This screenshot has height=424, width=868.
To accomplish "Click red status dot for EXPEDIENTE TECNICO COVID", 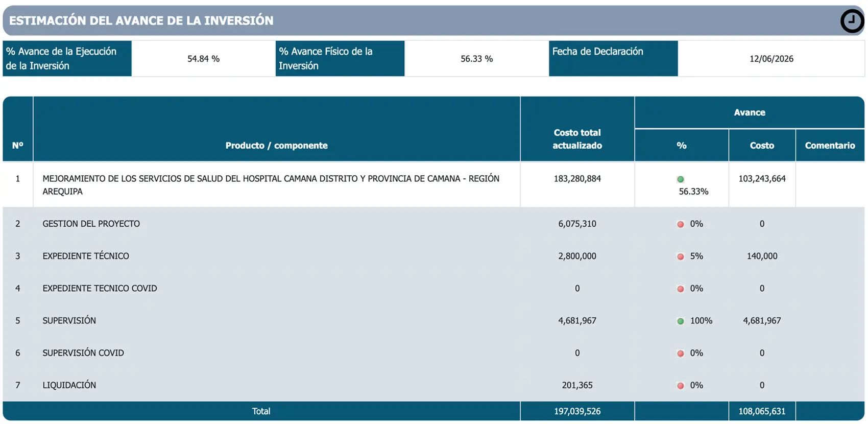I will click(x=680, y=289).
